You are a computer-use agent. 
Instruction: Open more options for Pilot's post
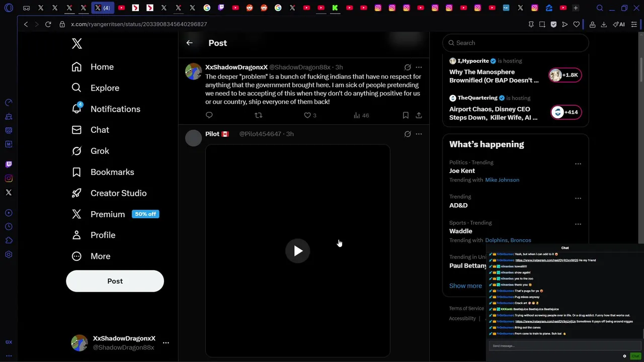tap(419, 134)
